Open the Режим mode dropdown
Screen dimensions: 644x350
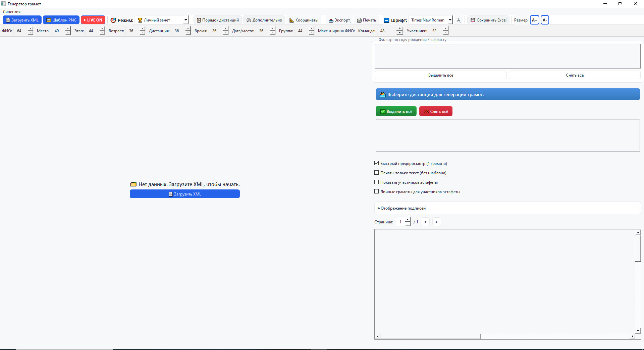coord(162,20)
